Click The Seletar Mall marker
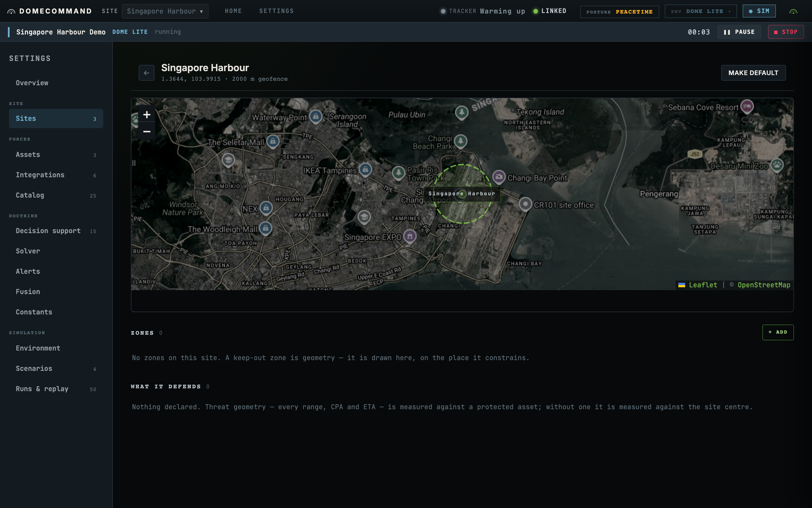This screenshot has width=812, height=508. pos(273,141)
